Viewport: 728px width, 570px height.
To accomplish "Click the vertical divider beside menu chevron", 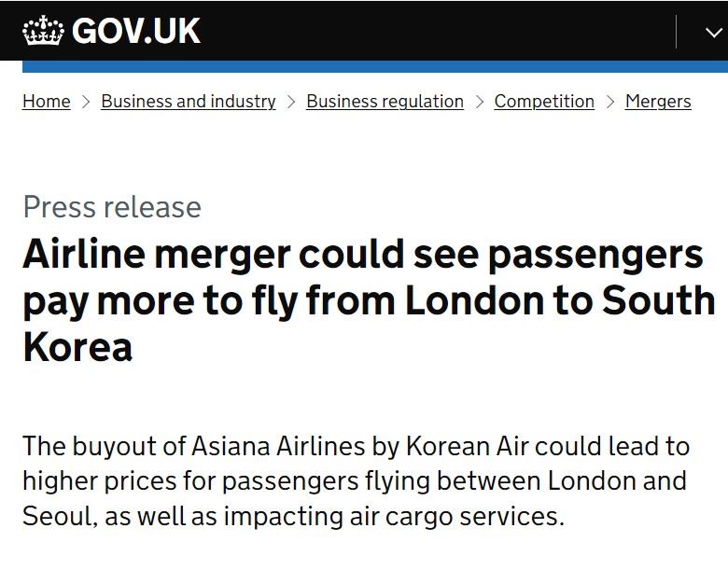I will click(x=676, y=32).
